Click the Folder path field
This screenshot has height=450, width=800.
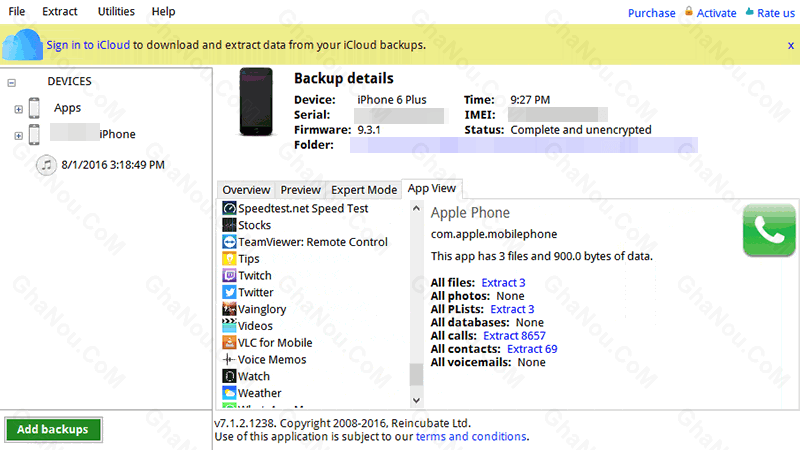click(523, 145)
